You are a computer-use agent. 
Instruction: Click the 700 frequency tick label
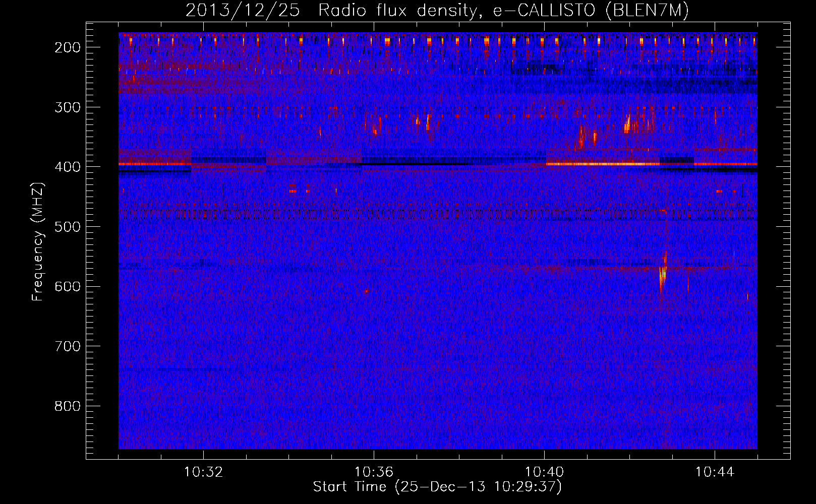[68, 346]
